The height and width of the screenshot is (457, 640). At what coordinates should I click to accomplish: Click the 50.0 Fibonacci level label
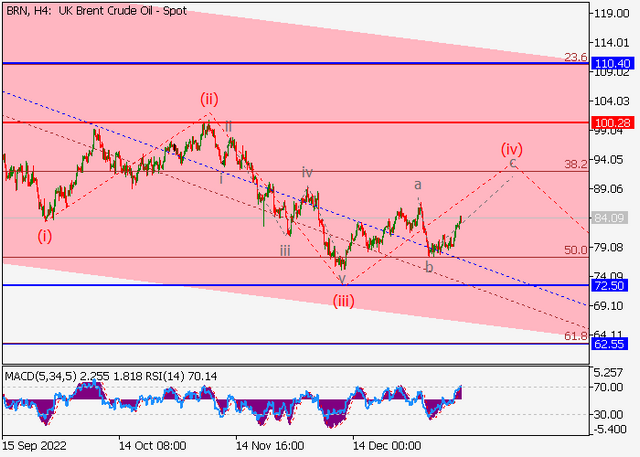(x=576, y=250)
